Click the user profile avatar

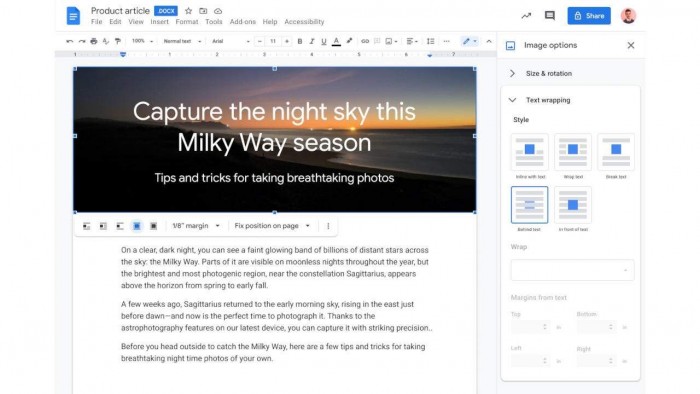point(628,16)
